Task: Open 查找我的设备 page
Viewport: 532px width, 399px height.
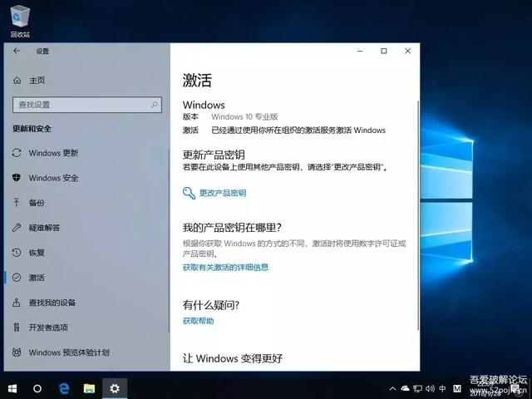Action: click(x=52, y=303)
